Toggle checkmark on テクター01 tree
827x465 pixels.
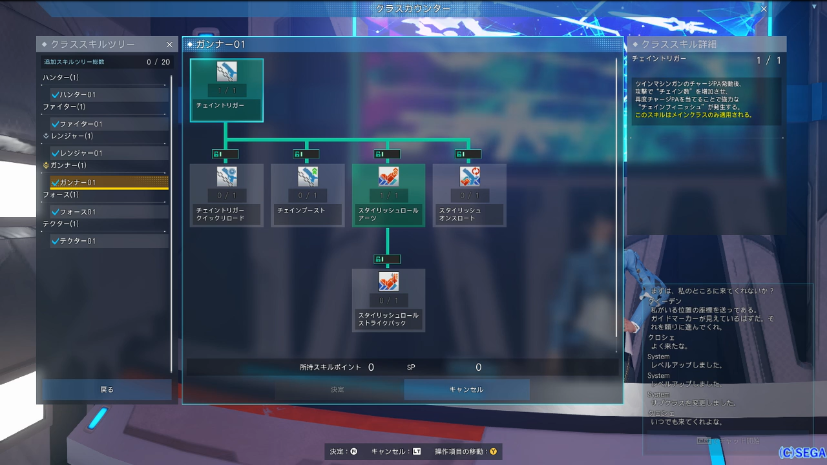pyautogui.click(x=55, y=241)
